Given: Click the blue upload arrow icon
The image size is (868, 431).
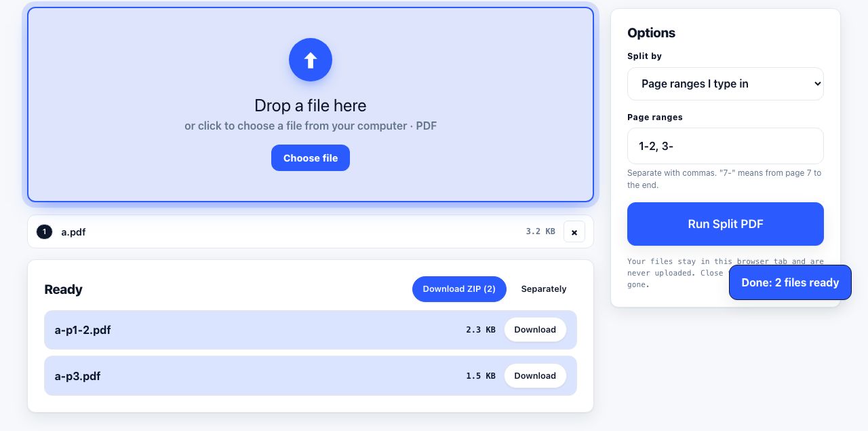Looking at the screenshot, I should (x=311, y=60).
